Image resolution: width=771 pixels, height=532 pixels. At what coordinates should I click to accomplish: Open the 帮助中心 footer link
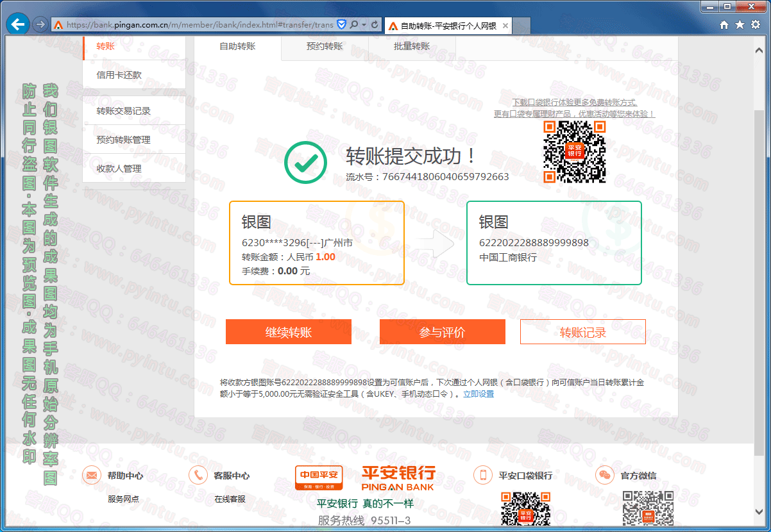(x=125, y=476)
